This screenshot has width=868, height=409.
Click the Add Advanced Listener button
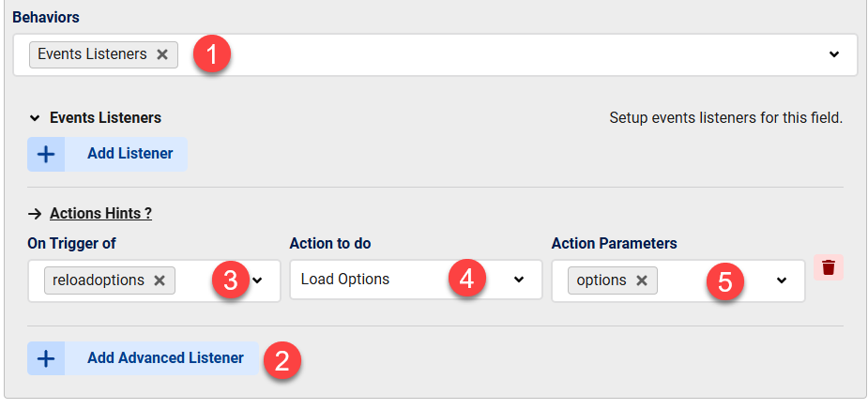coord(143,358)
